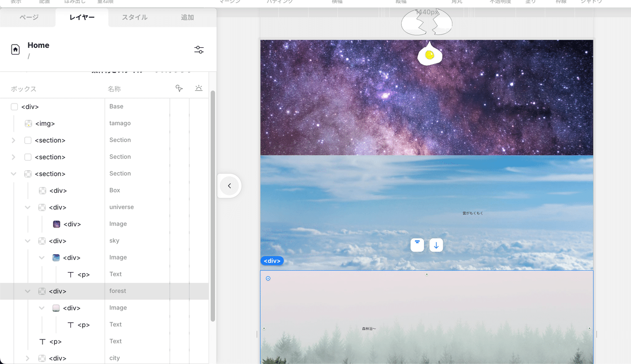The height and width of the screenshot is (364, 631).
Task: Collapse the Image row under sky
Action: click(42, 258)
